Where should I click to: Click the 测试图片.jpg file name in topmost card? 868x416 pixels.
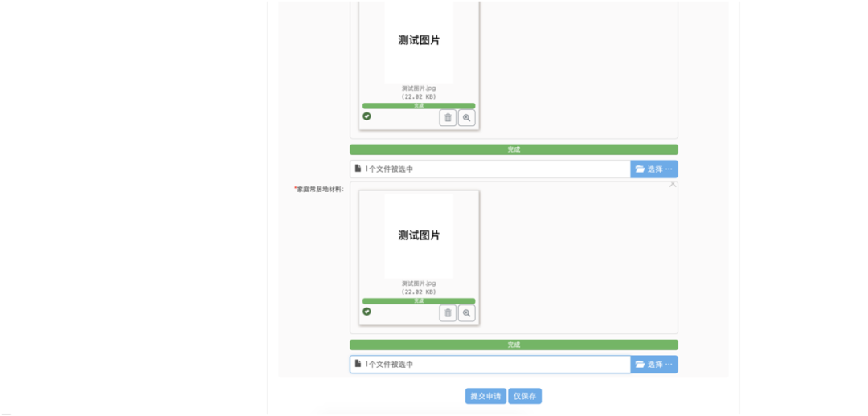coord(419,88)
